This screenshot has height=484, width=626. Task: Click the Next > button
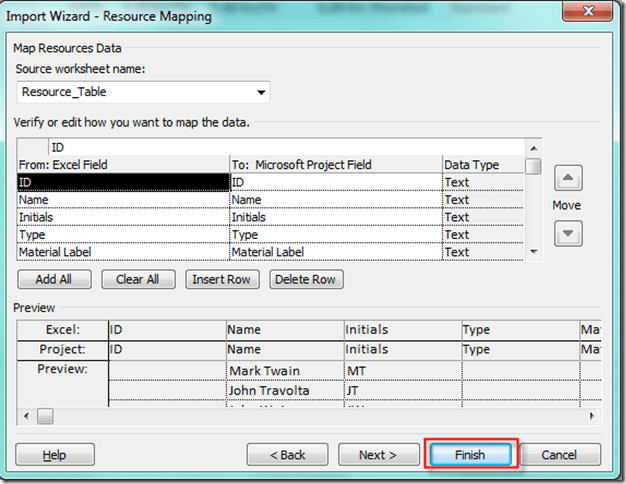378,455
